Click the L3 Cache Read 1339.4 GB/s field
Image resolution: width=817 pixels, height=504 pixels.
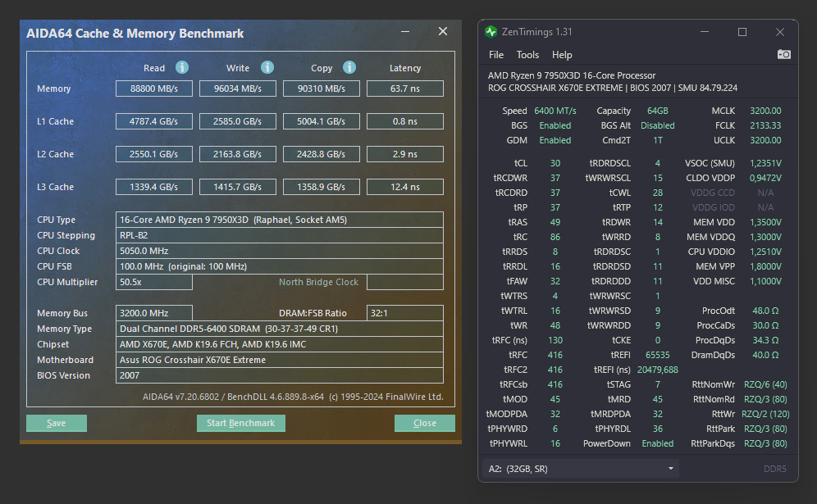point(154,187)
